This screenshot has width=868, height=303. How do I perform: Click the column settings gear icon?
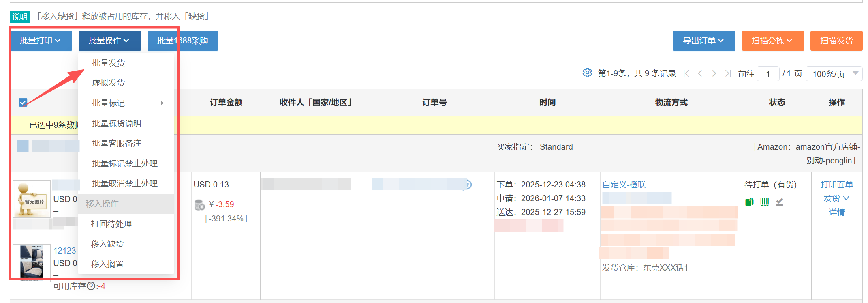click(x=587, y=73)
